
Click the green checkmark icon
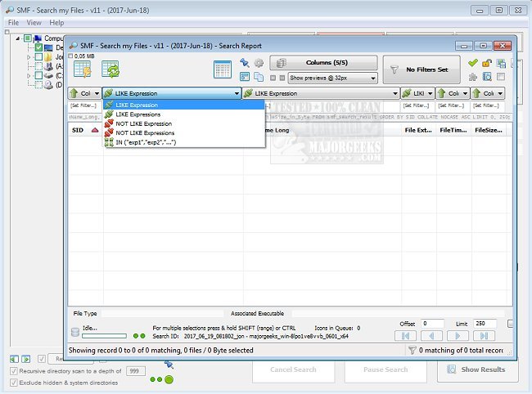pos(472,63)
